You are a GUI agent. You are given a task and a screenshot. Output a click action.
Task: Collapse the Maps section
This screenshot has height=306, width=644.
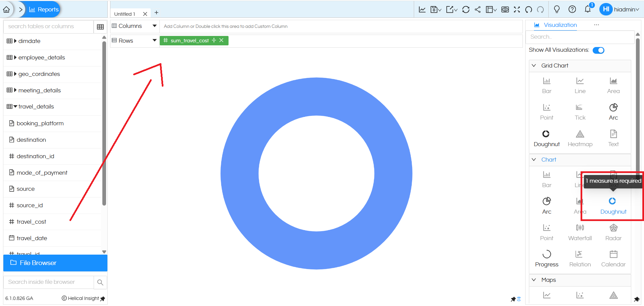pyautogui.click(x=534, y=279)
